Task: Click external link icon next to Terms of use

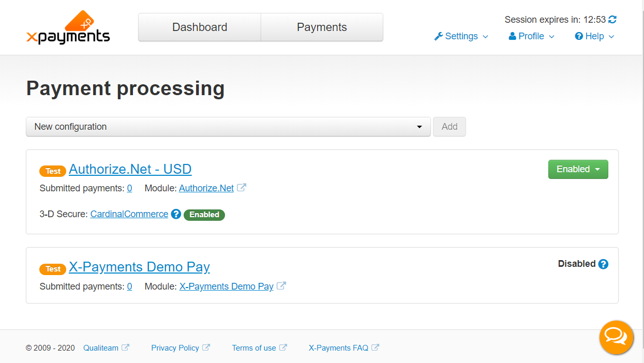Action: click(283, 347)
